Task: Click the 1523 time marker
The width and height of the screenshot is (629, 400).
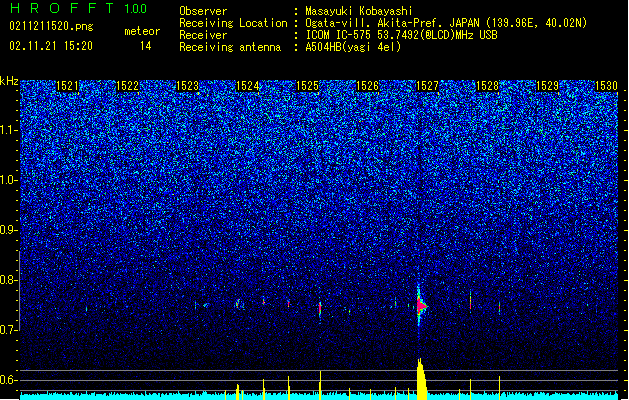Action: click(x=188, y=86)
